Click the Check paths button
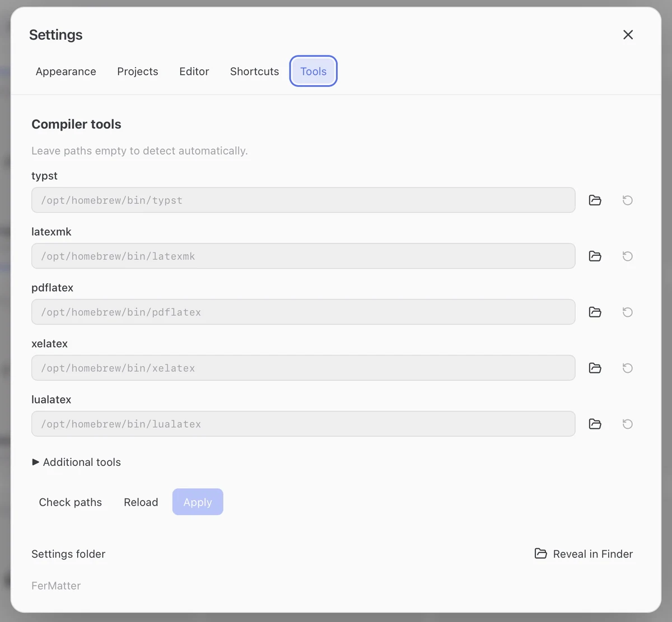This screenshot has width=672, height=622. coord(70,502)
